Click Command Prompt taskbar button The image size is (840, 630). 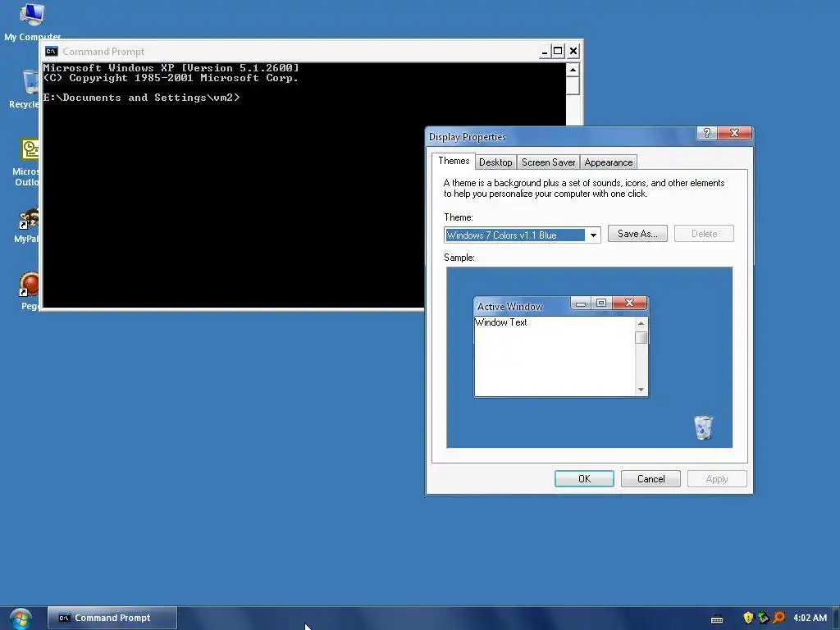pos(112,618)
